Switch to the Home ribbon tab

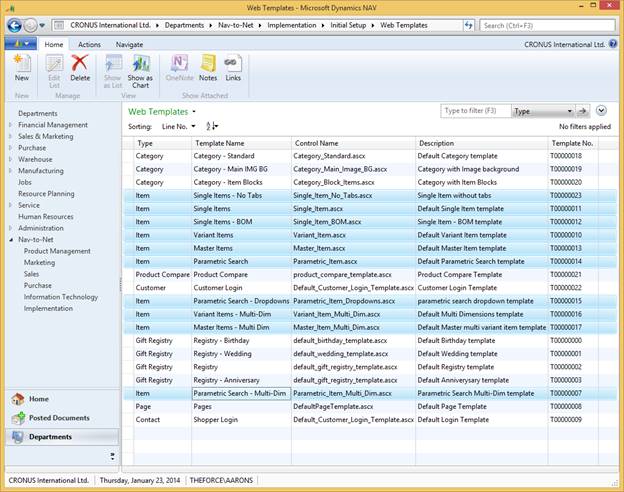pos(54,45)
